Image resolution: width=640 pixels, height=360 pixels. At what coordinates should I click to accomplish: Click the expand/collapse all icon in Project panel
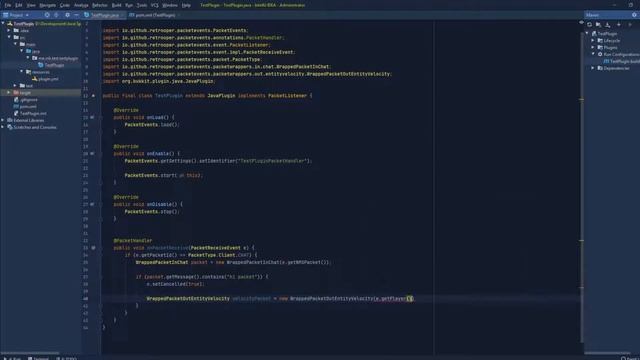pyautogui.click(x=56, y=15)
